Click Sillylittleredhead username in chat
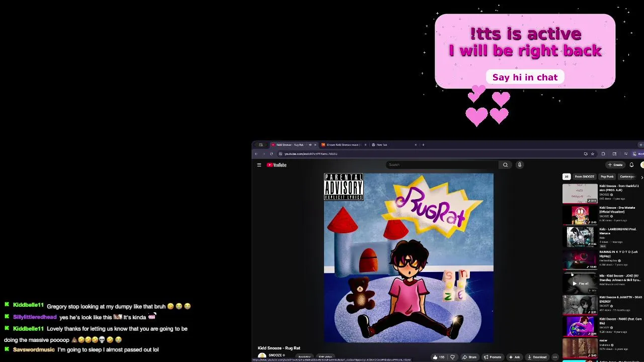644x362 pixels. click(35, 317)
